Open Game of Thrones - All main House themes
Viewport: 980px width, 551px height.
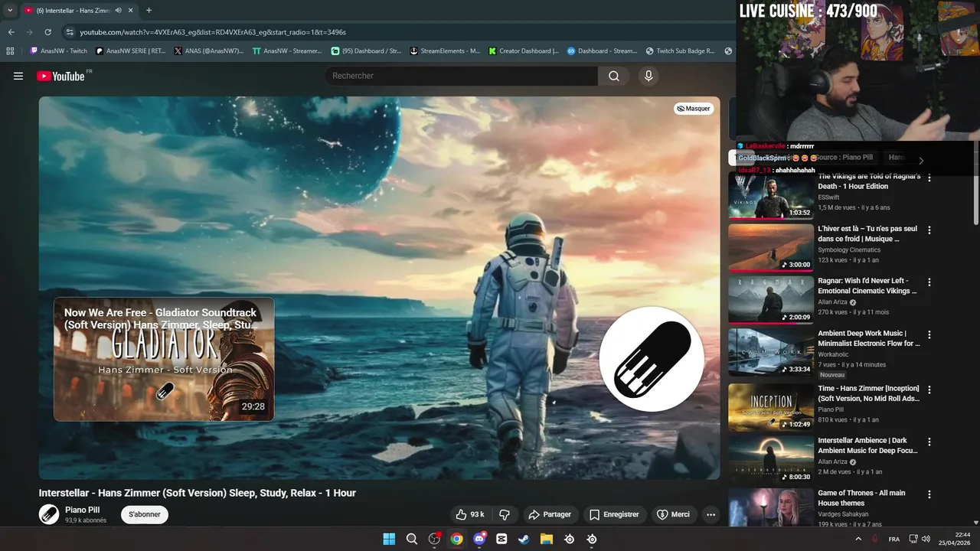click(x=861, y=498)
